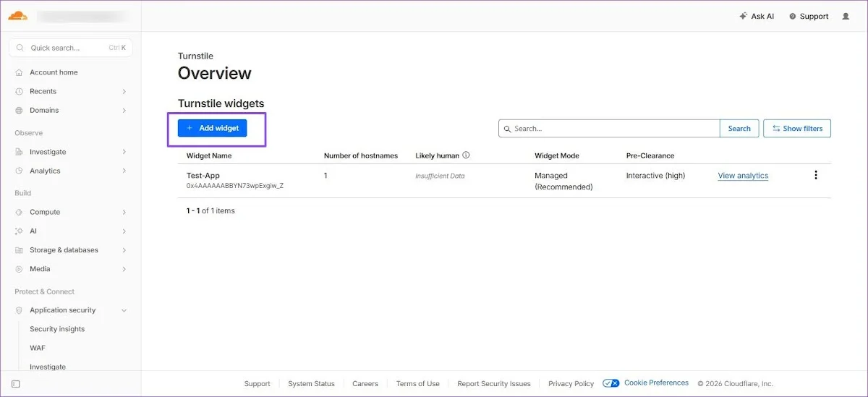
Task: Expand the Storage & databases chevron
Action: (x=124, y=249)
